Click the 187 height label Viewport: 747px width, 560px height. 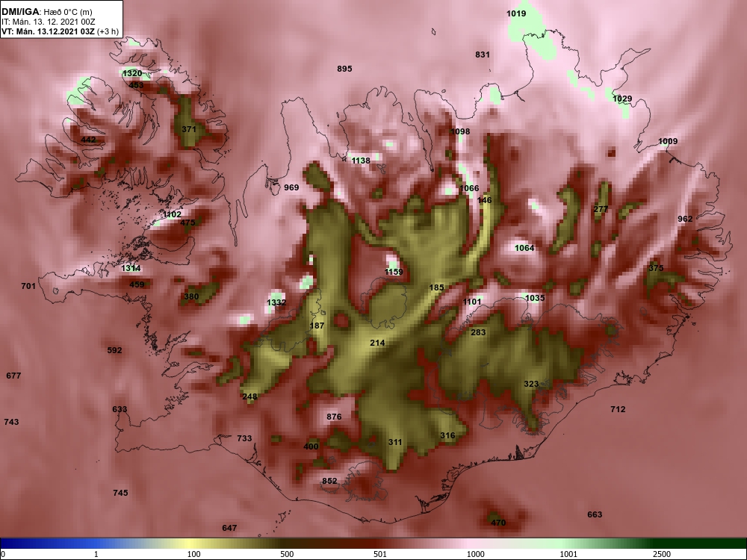tap(317, 326)
